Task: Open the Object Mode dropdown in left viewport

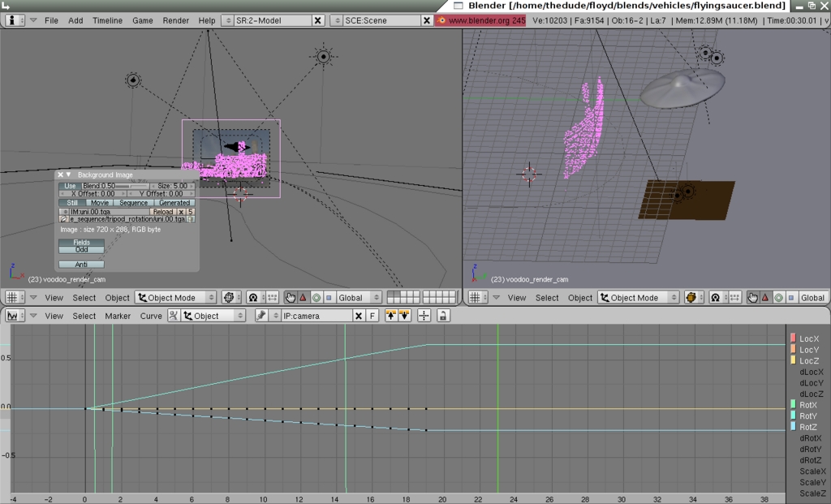Action: coord(175,298)
